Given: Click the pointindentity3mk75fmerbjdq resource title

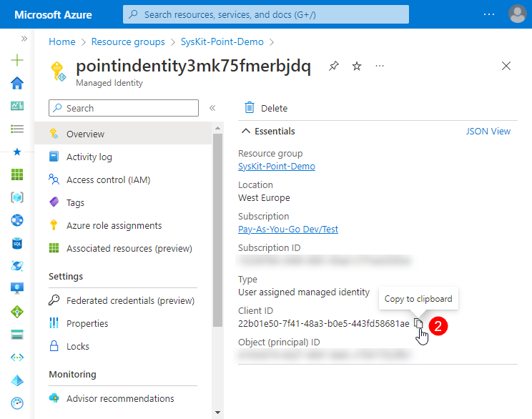Looking at the screenshot, I should [x=193, y=66].
